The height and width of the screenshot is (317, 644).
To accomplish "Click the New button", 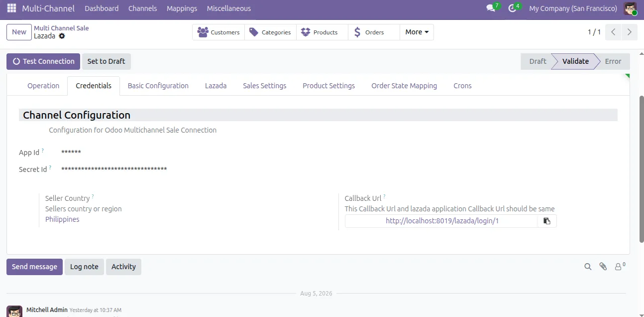I will (19, 32).
